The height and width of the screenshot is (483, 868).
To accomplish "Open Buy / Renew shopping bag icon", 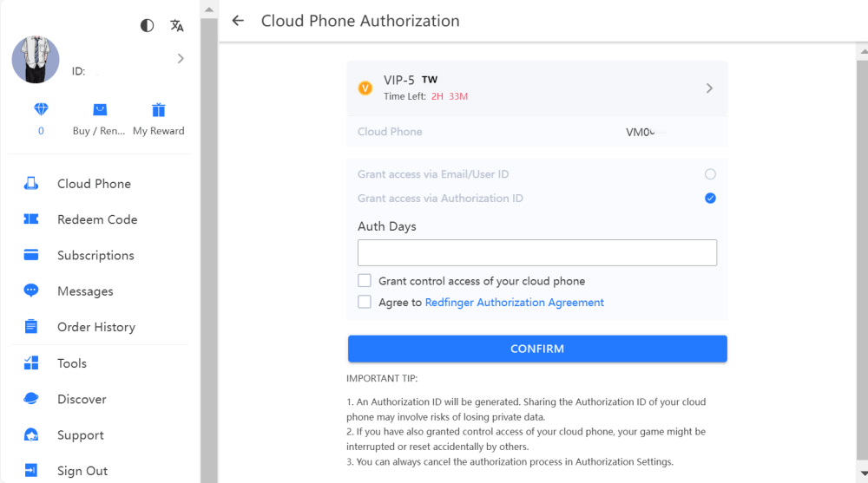I will point(100,109).
